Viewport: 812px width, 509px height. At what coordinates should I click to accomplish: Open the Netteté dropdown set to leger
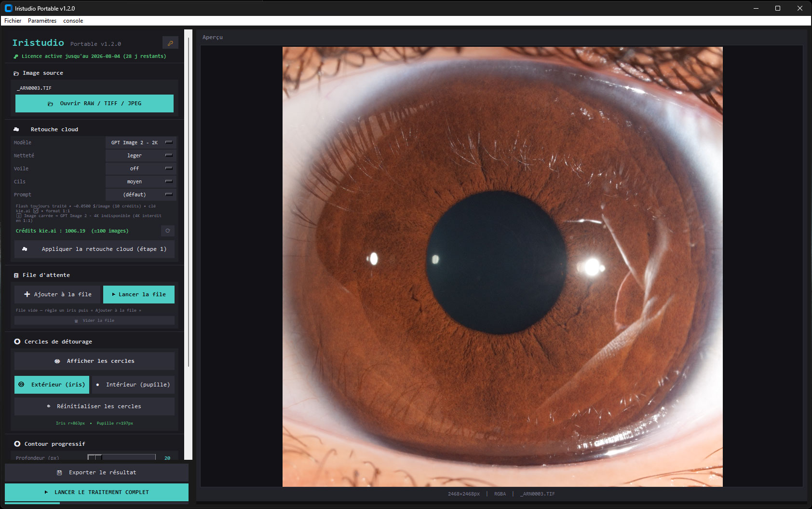tap(141, 155)
